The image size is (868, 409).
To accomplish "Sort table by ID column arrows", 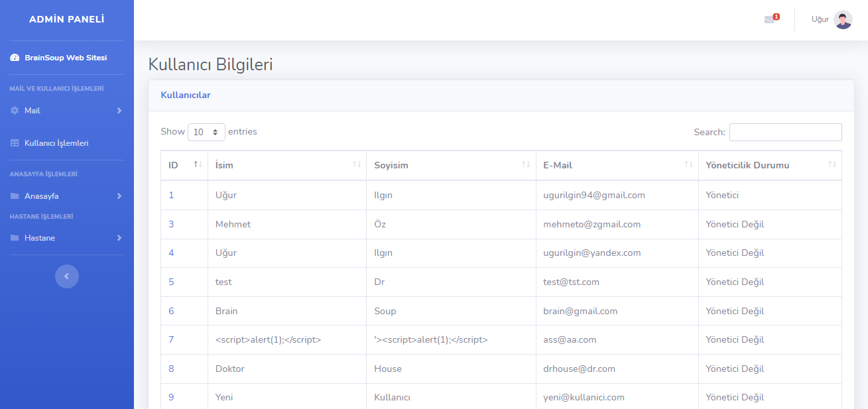I will (x=198, y=164).
